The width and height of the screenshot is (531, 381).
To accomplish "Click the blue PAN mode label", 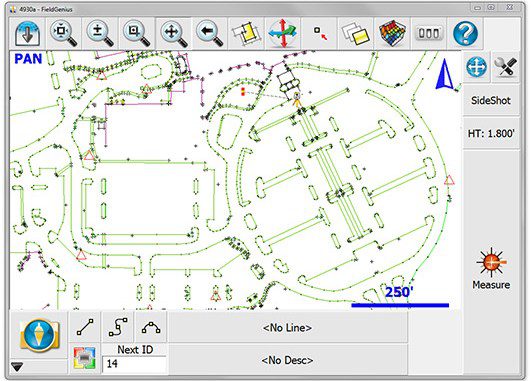I will [28, 59].
